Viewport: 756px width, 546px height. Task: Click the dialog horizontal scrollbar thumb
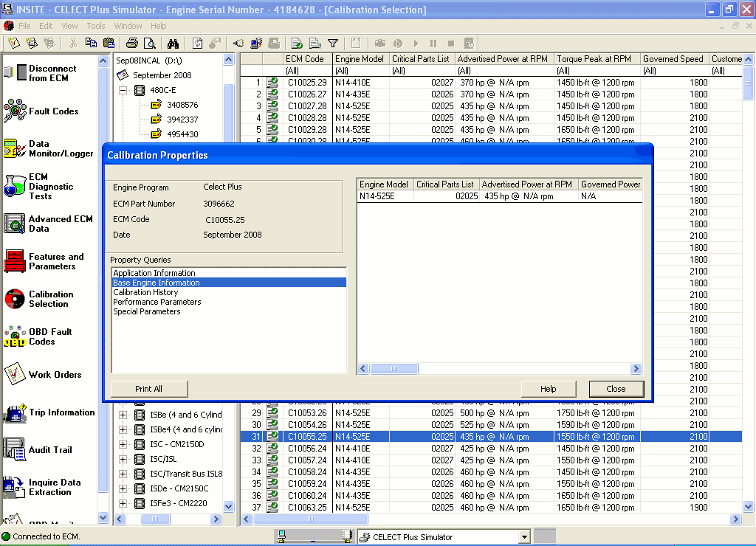(394, 369)
